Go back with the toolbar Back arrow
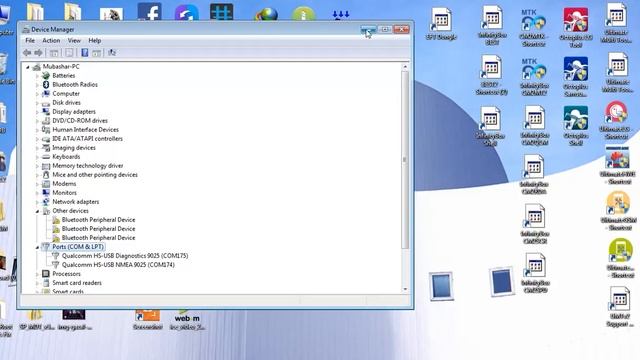Screen dimensions: 640x360 coord(27,53)
